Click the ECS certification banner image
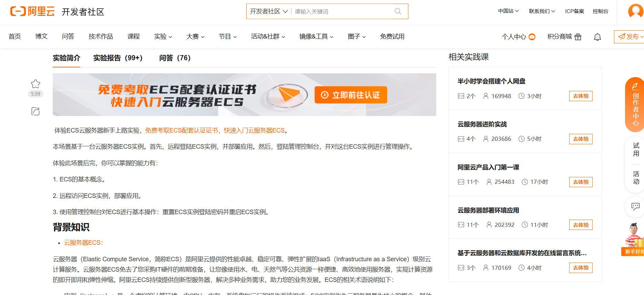This screenshot has width=644, height=295. click(244, 95)
